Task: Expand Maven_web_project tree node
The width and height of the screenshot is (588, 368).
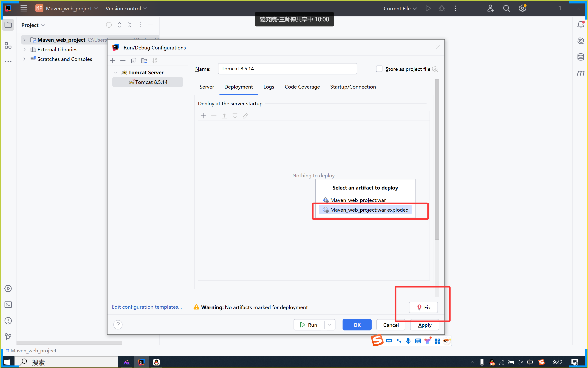Action: coord(24,40)
